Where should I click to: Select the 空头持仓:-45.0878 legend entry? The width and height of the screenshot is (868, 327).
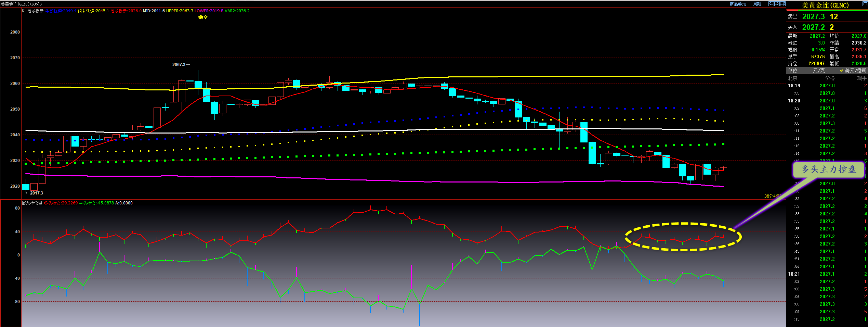pos(96,203)
